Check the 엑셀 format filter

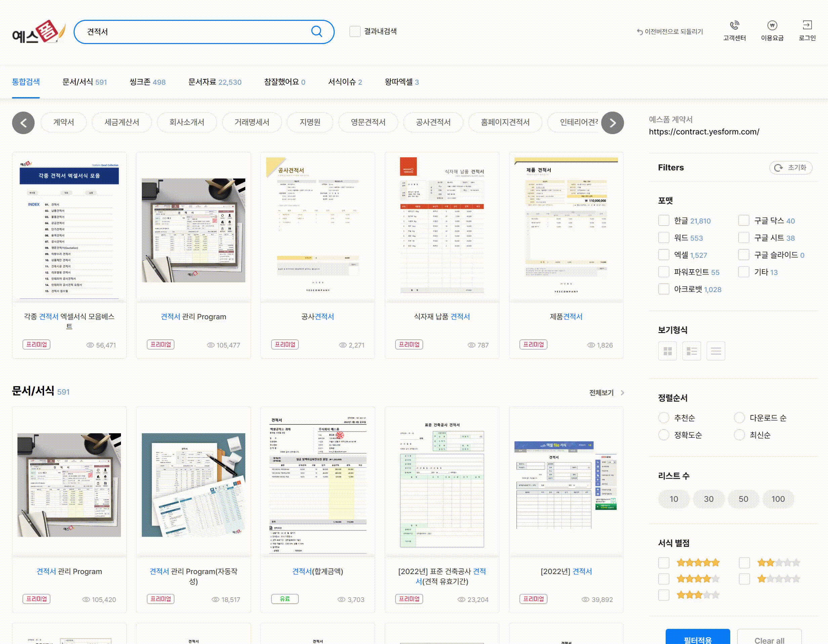click(x=663, y=255)
